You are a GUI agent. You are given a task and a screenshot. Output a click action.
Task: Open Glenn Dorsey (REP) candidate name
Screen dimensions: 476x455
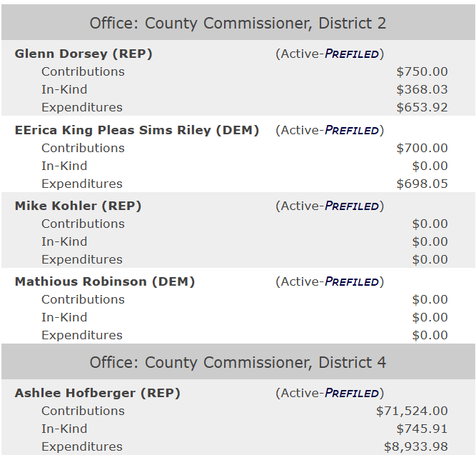[83, 54]
